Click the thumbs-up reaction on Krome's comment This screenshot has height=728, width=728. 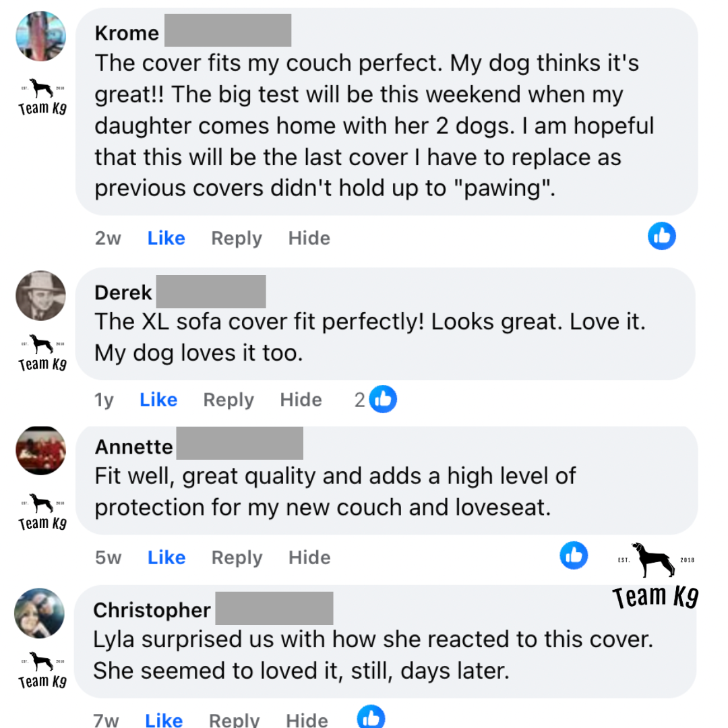pyautogui.click(x=661, y=236)
